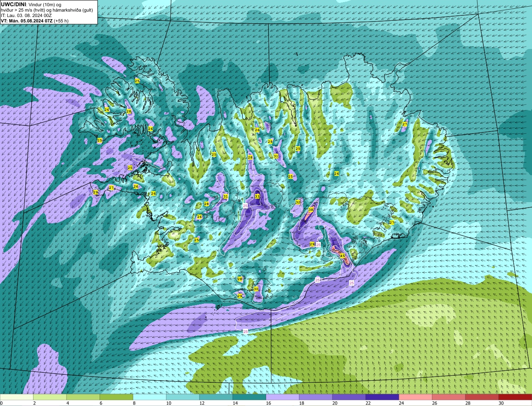The width and height of the screenshot is (532, 406).
Task: Select the 26–28 m/s salmon legend swatch
Action: (x=449, y=397)
